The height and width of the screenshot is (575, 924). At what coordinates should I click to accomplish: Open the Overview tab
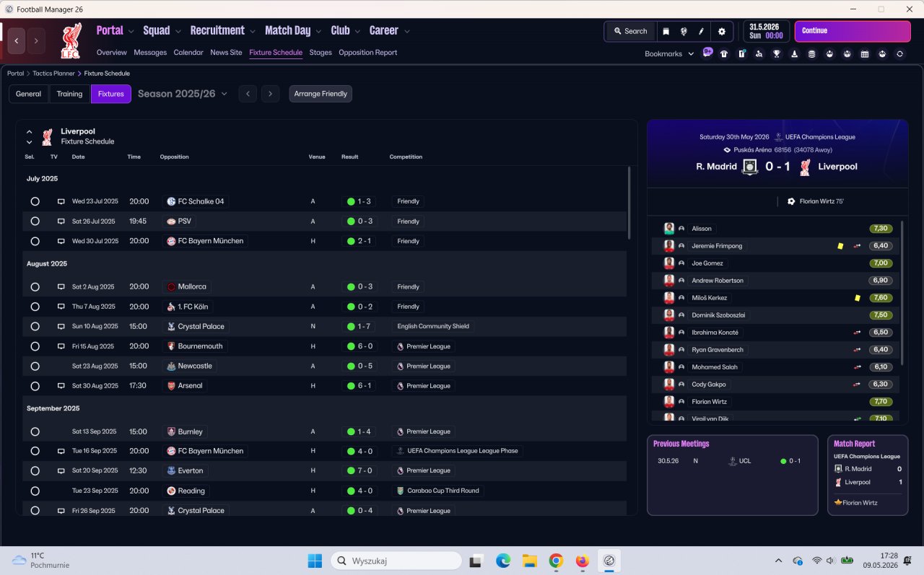tap(111, 53)
